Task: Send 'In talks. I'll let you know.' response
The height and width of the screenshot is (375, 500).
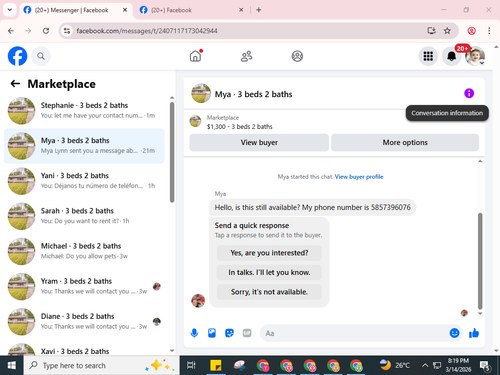Action: click(x=269, y=272)
